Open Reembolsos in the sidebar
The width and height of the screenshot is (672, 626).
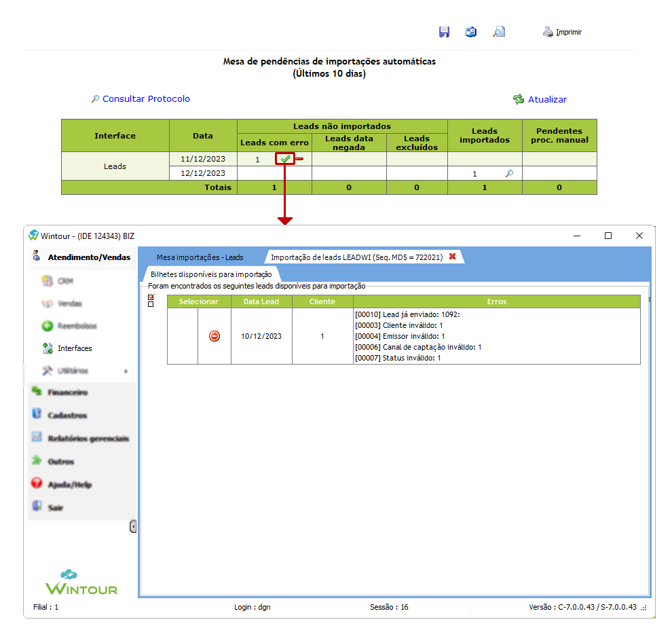[77, 326]
